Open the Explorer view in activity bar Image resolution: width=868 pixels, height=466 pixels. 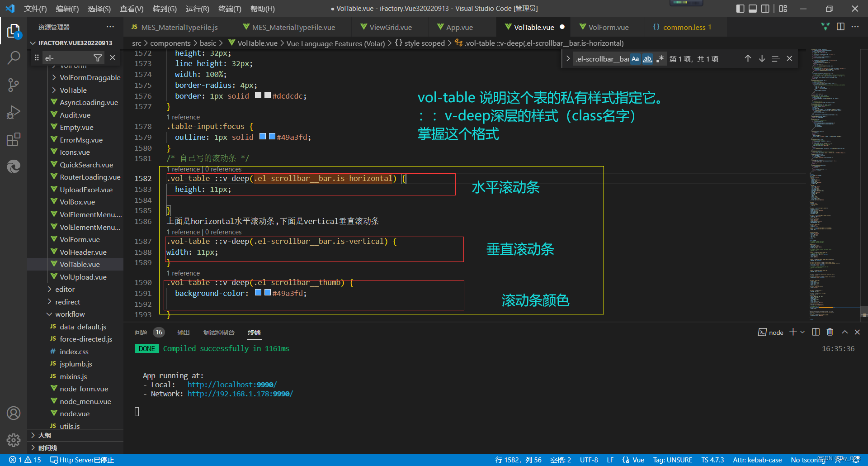click(14, 31)
